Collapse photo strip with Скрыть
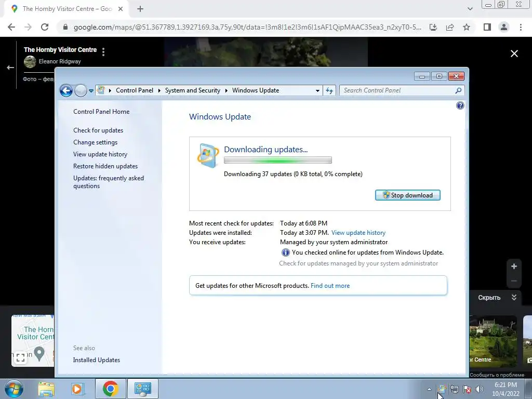The image size is (532, 399). [x=497, y=298]
